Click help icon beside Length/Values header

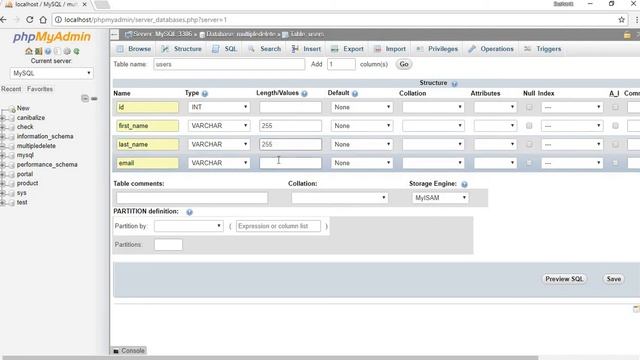click(x=304, y=93)
